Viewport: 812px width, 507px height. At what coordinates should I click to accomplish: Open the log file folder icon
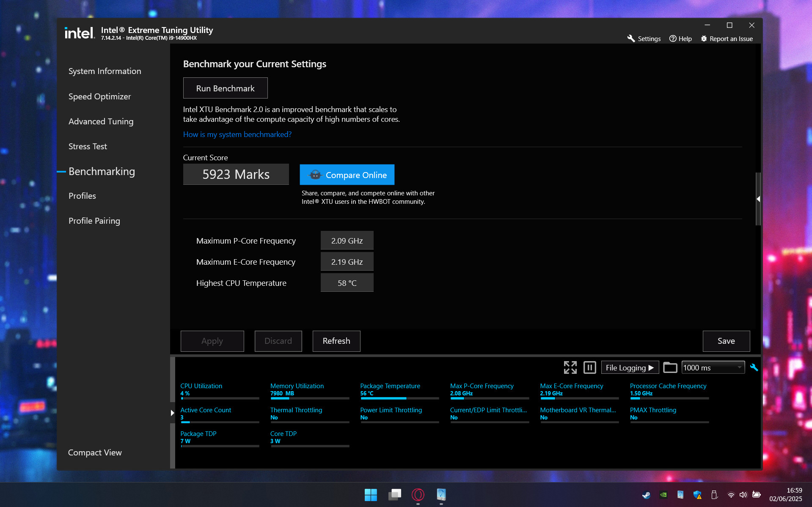670,367
